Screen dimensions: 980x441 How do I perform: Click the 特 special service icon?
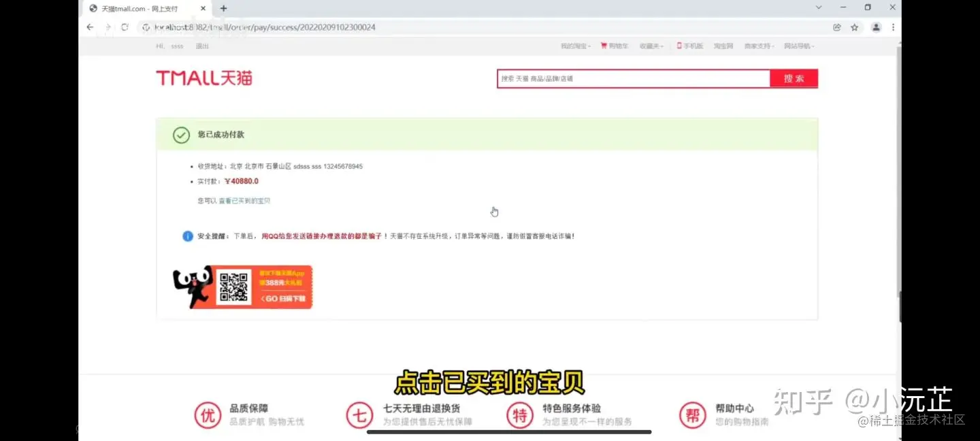click(x=520, y=414)
